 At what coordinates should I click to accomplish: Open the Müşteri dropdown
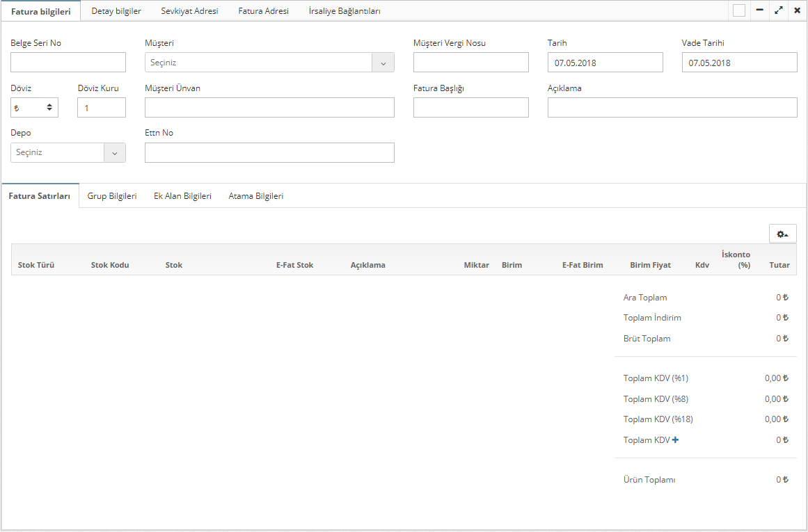coord(269,63)
